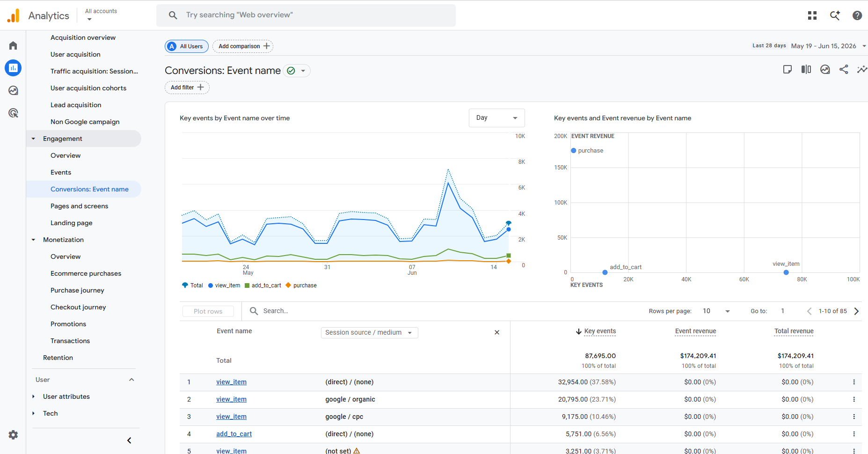
Task: Open the date range dropdown arrow
Action: 864,46
